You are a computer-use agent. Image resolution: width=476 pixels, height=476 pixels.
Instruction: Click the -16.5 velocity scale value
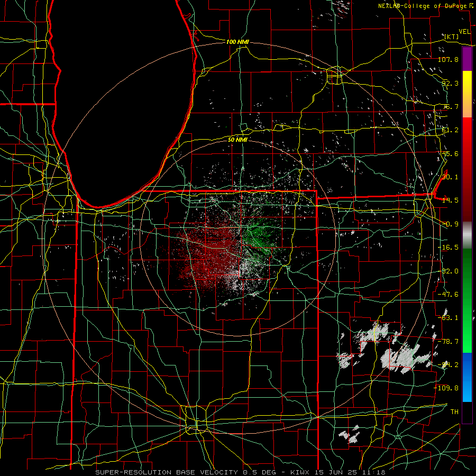448,248
